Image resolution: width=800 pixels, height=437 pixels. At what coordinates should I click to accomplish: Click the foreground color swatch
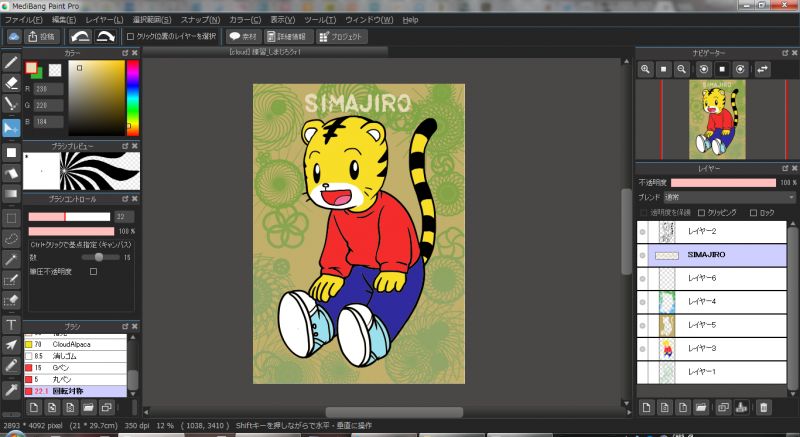[31, 68]
